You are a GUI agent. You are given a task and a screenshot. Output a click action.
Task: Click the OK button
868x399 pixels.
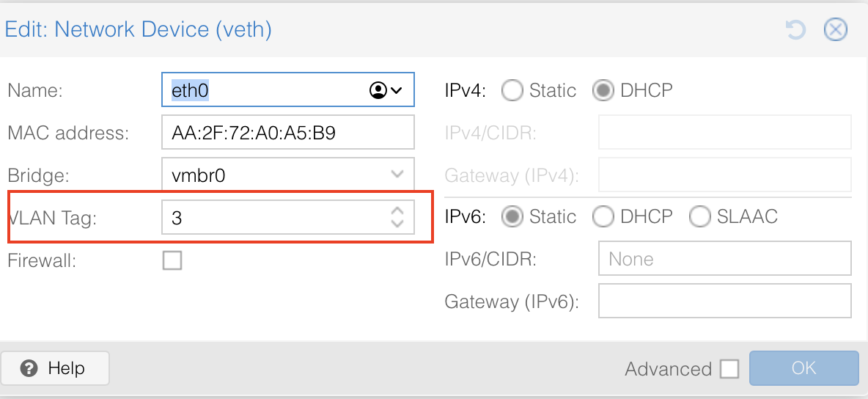click(803, 368)
